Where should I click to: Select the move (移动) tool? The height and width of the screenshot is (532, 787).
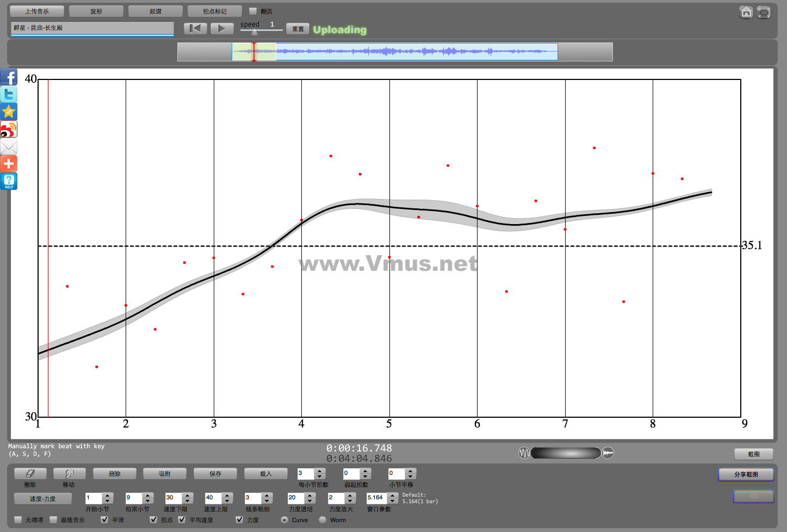coord(69,474)
